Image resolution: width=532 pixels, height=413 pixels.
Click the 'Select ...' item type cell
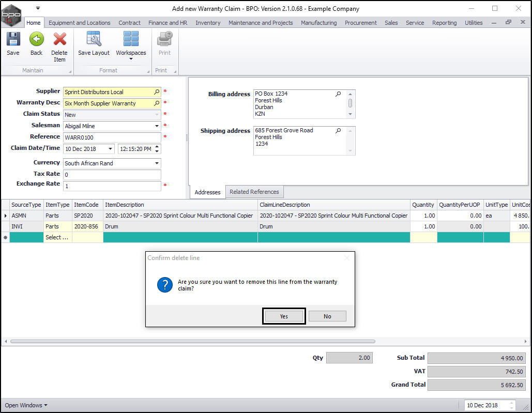[57, 237]
